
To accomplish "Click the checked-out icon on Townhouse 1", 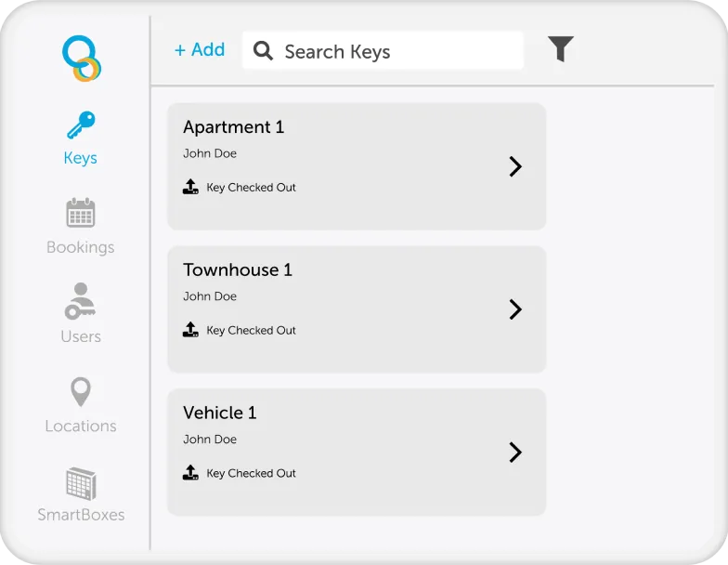I will pyautogui.click(x=190, y=329).
